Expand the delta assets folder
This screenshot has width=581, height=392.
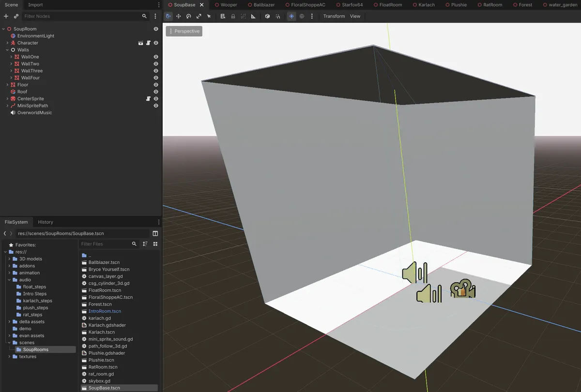pos(9,322)
